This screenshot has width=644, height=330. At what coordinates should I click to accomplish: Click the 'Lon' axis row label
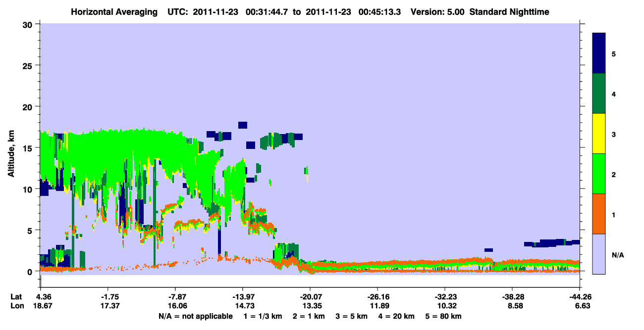point(16,306)
